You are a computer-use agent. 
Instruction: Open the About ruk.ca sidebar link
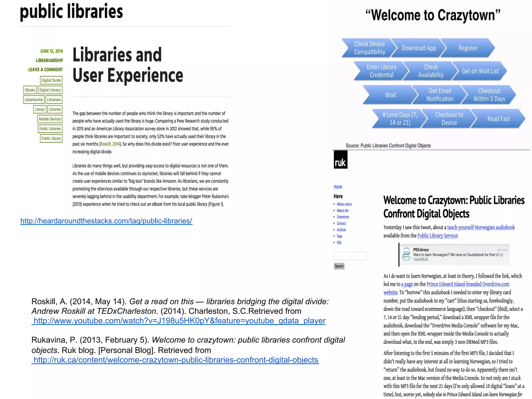tap(344, 204)
